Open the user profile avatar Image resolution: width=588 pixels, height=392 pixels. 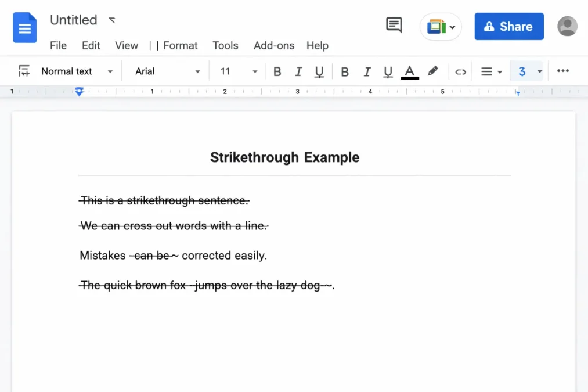coord(567,26)
